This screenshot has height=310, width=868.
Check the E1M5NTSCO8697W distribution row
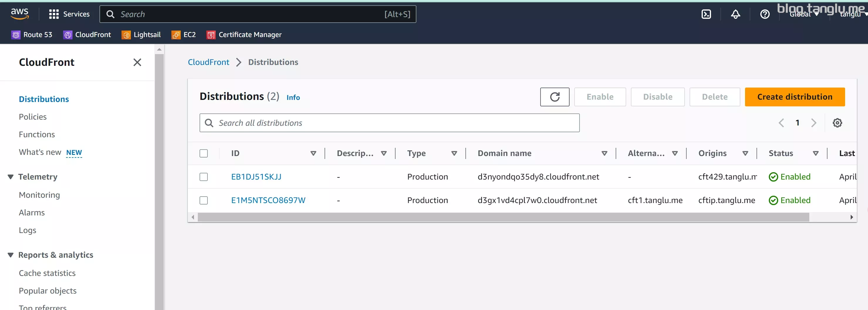[x=204, y=200]
